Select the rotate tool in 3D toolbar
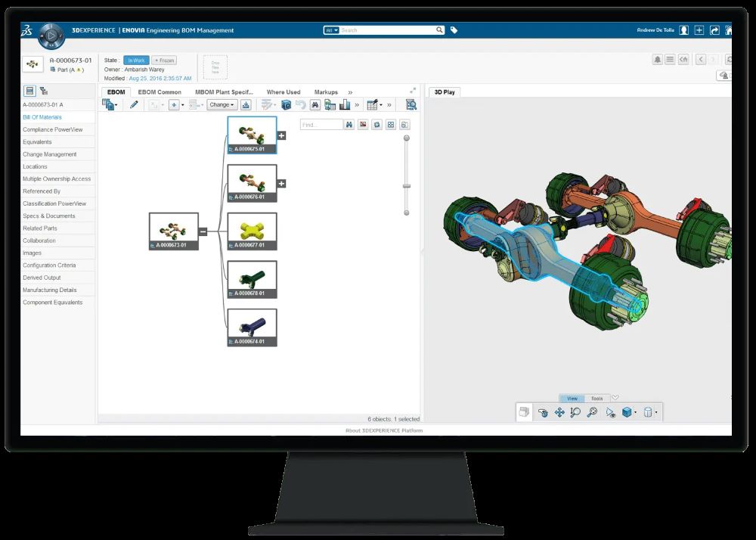 coord(543,413)
